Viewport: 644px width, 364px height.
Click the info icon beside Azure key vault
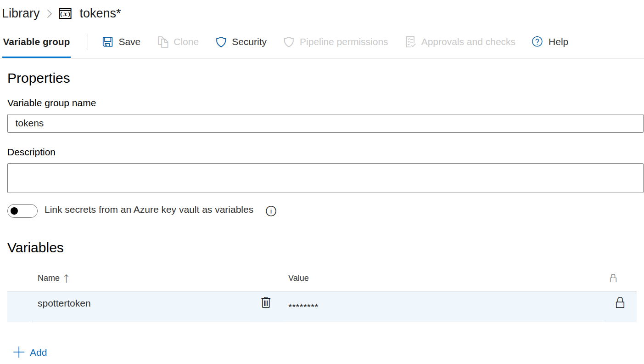(x=271, y=211)
